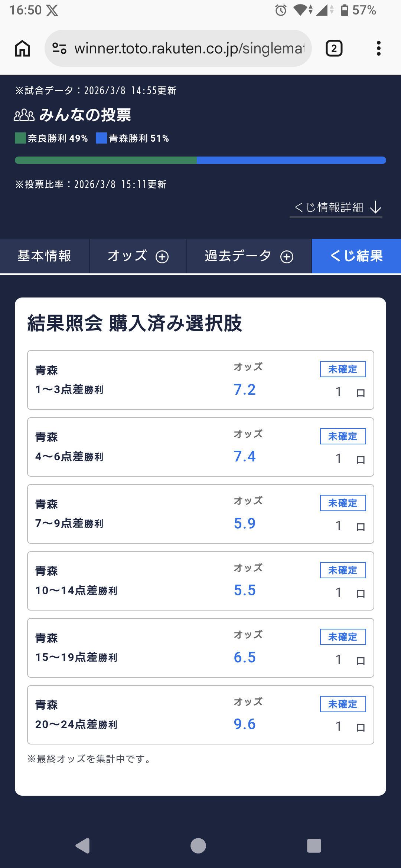This screenshot has height=868, width=401.
Task: Tap the 未確定 badge for 20〜24点差勝利
Action: point(343,704)
